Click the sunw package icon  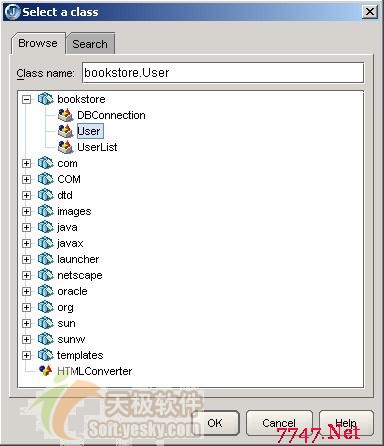[45, 339]
